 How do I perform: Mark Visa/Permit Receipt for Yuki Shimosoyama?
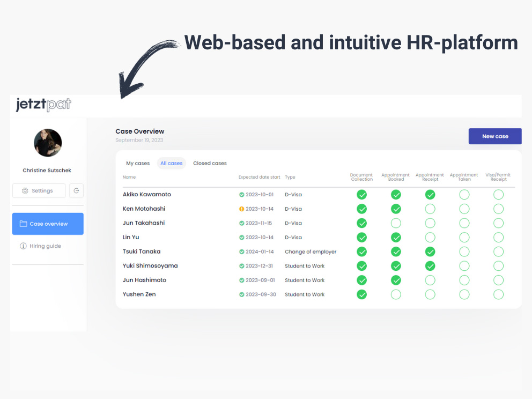click(x=498, y=265)
